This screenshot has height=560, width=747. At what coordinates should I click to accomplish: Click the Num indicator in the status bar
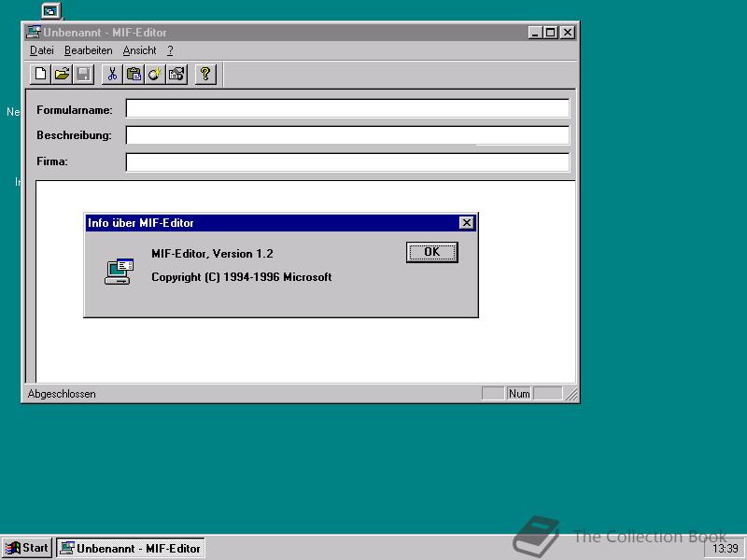[x=519, y=394]
